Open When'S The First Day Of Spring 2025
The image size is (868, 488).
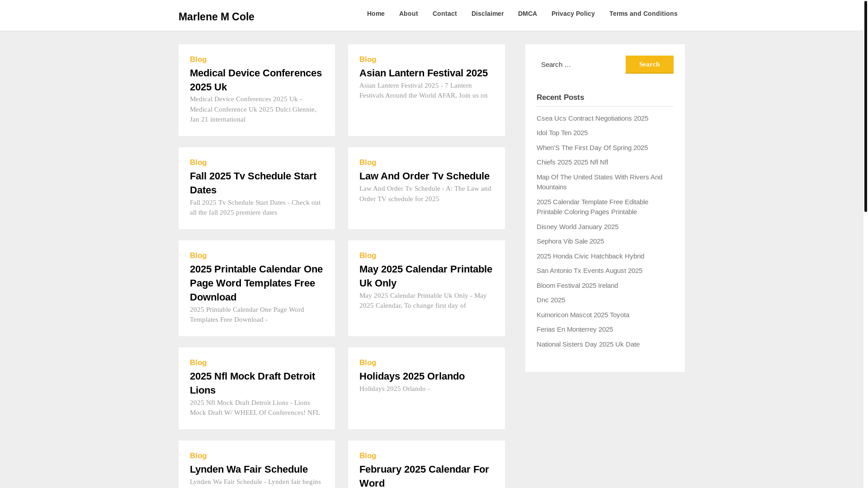592,147
